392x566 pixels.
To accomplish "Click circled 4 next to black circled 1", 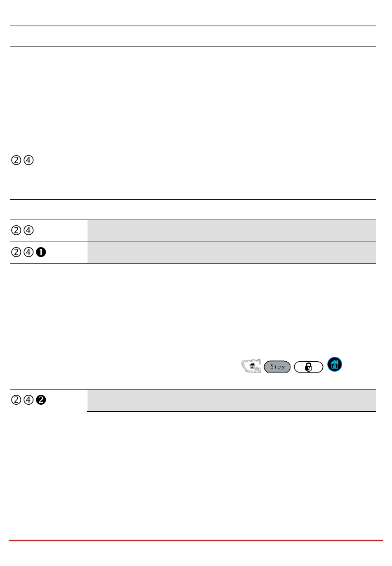I will 28,252.
